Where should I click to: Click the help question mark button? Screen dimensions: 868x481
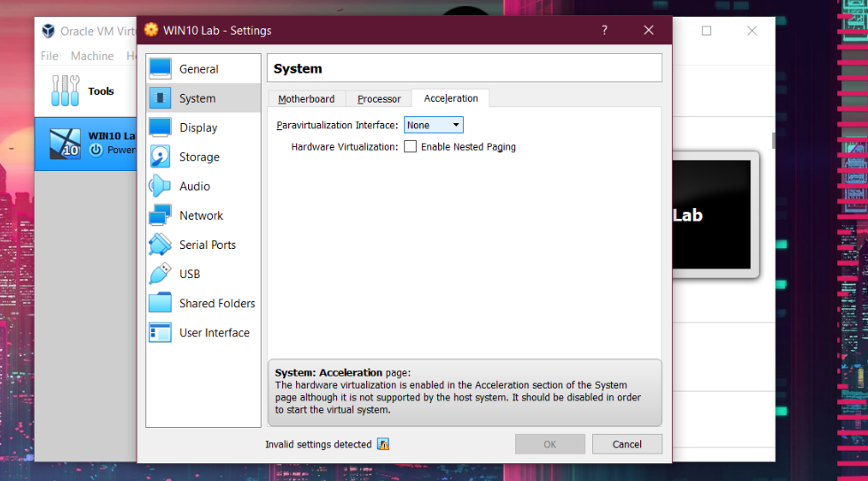pyautogui.click(x=605, y=30)
